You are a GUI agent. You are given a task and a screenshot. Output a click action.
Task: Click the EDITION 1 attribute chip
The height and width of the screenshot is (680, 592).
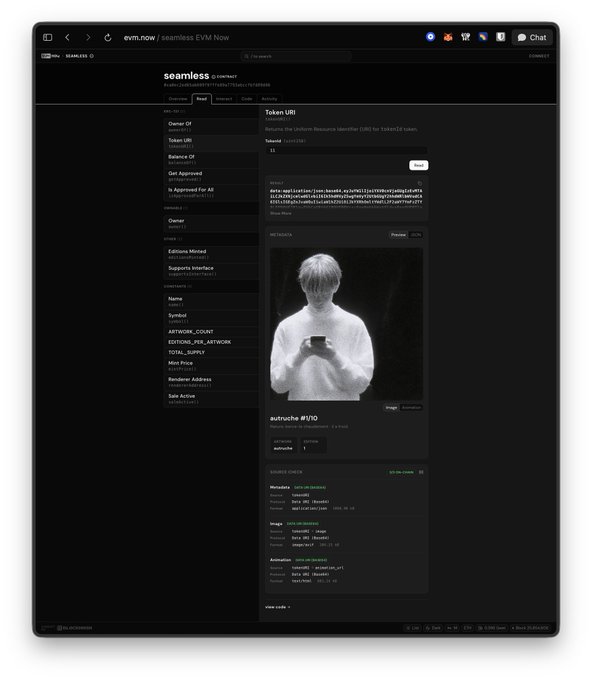pos(312,445)
